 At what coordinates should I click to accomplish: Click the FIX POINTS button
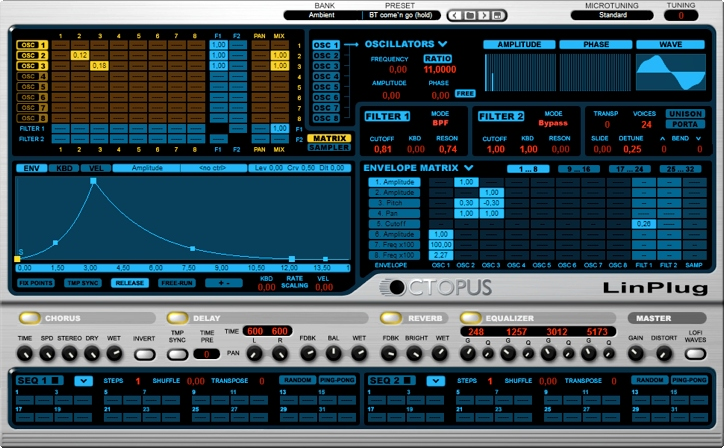36,283
